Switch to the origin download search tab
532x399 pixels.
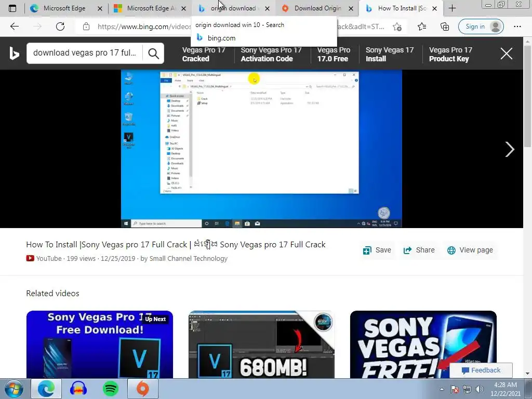pos(233,8)
